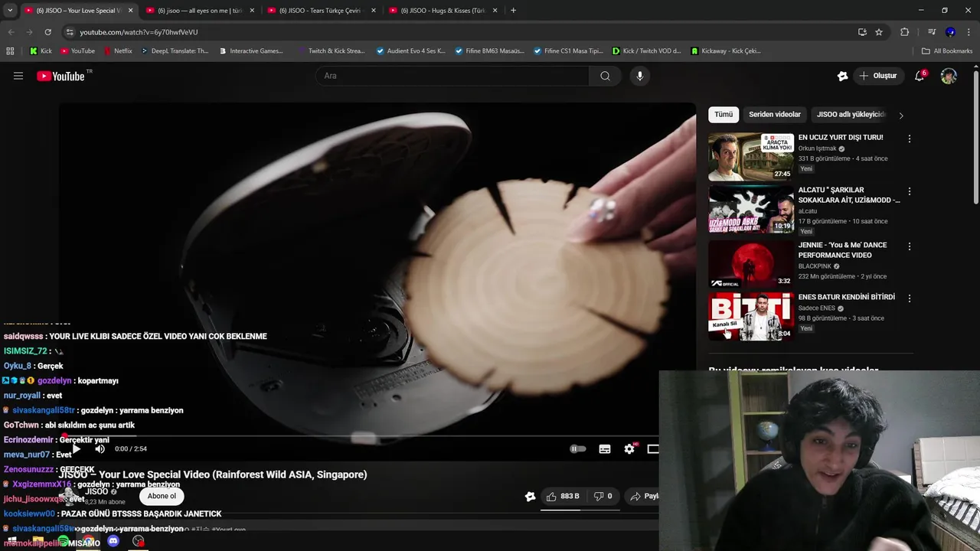Open the BLACKPINK channel link
Screen dimensions: 980x551
[x=815, y=266]
